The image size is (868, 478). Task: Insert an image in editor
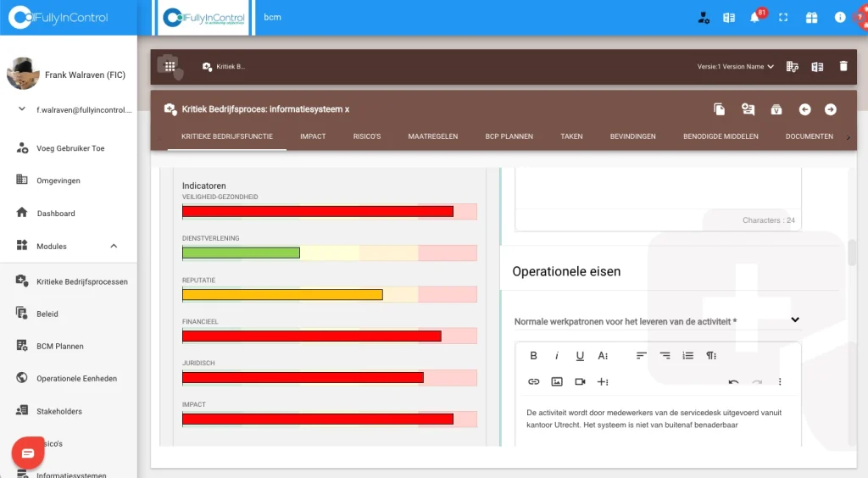[557, 381]
